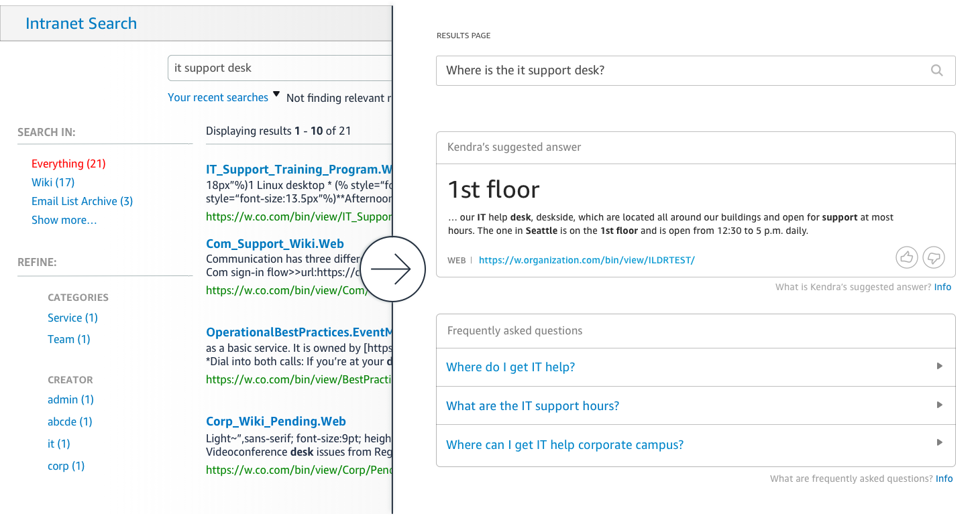The width and height of the screenshot is (980, 516).
Task: Click the magnifying glass search icon
Action: coord(937,70)
